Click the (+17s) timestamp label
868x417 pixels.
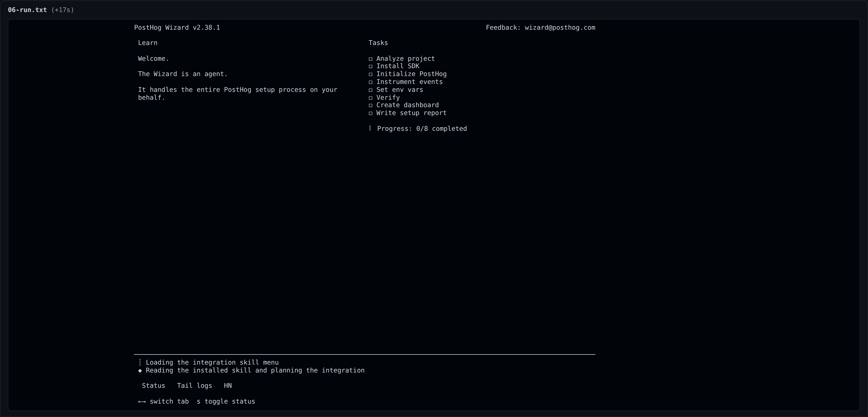coord(63,10)
